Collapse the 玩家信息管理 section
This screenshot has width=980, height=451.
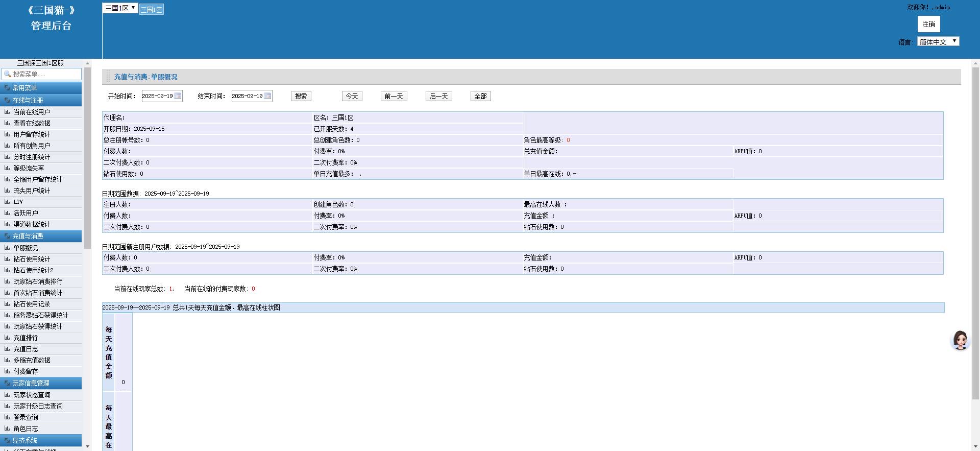[x=41, y=383]
